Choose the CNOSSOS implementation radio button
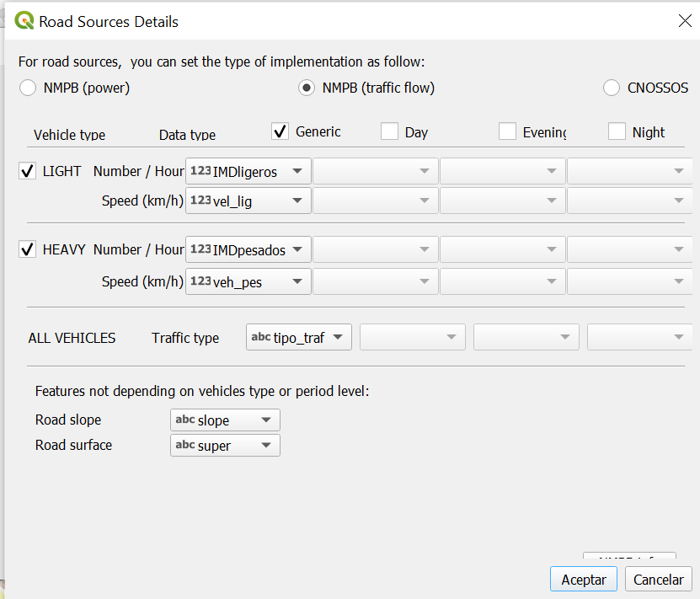 [x=612, y=88]
